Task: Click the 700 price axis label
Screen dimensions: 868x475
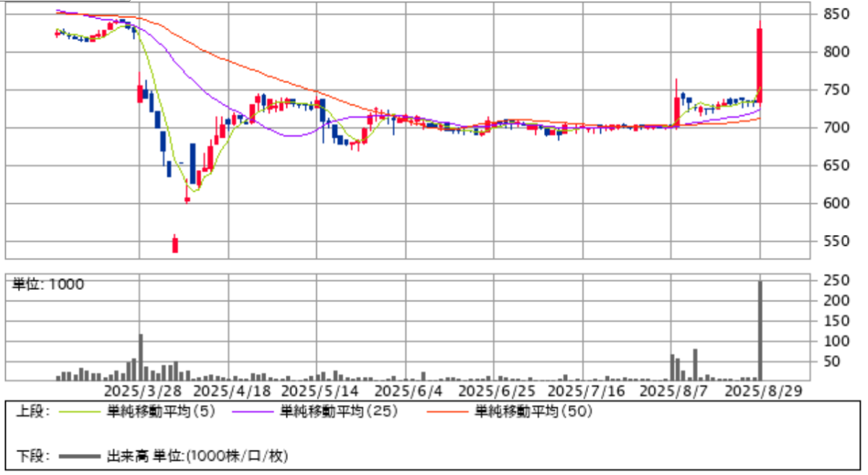Action: tap(835, 128)
